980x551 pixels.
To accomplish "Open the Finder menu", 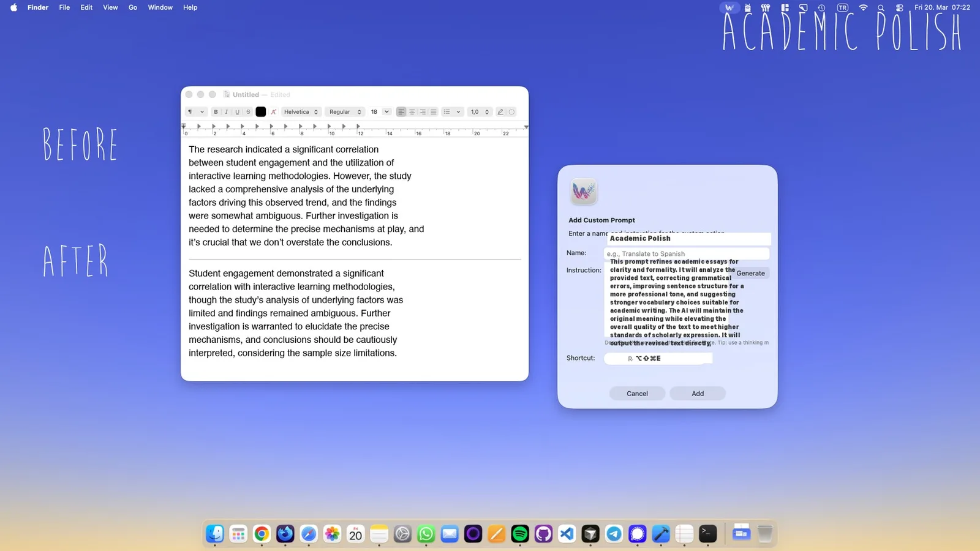I will point(38,7).
